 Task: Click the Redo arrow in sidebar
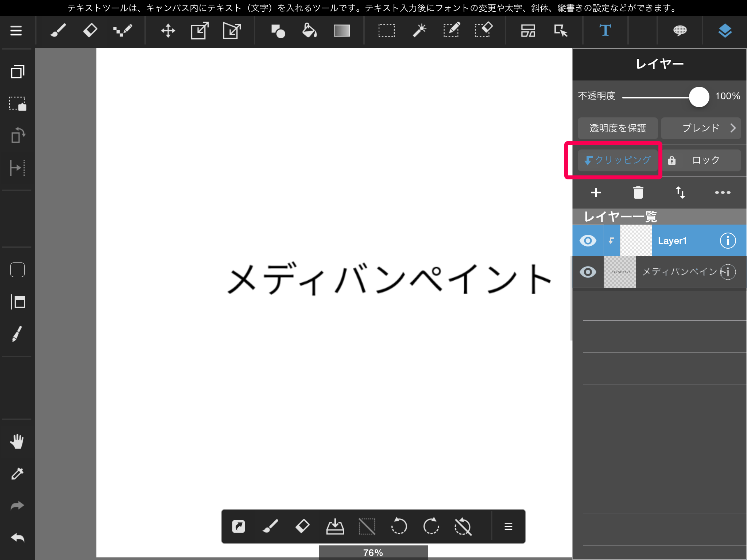click(x=18, y=506)
